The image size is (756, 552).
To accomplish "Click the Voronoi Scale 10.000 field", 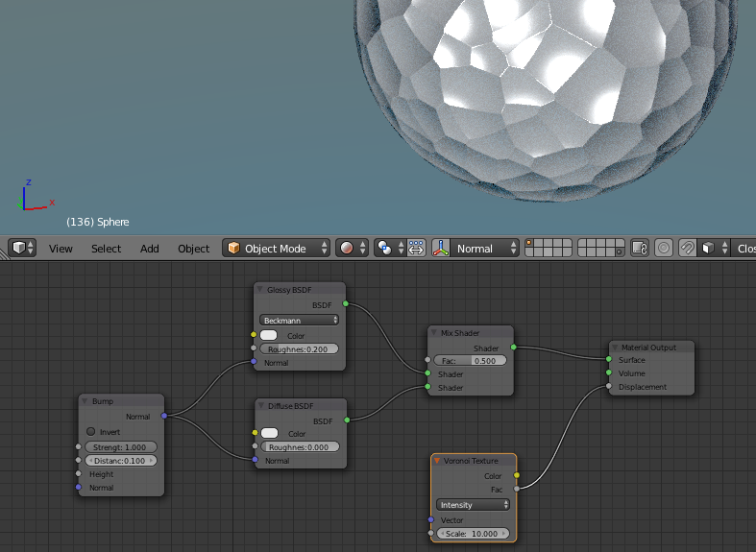I will 473,533.
